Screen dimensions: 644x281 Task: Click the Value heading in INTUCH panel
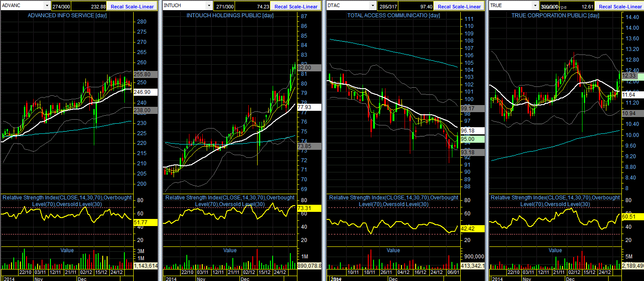(x=230, y=250)
